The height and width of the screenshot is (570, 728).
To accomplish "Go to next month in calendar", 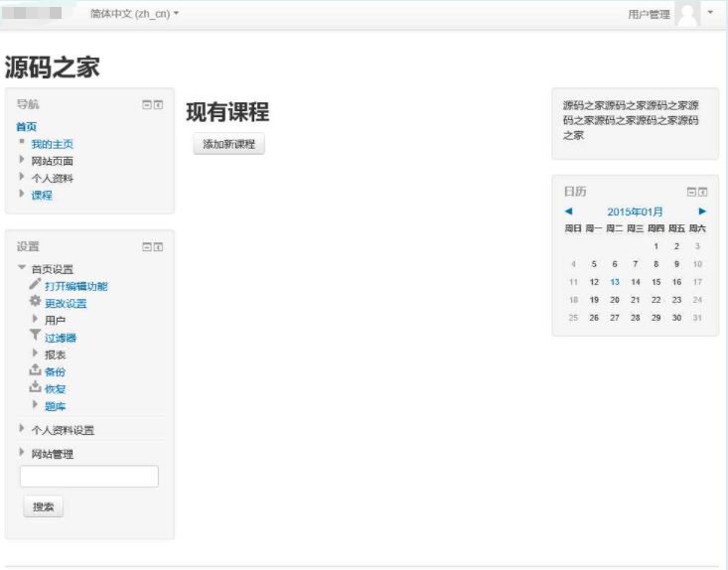I will (702, 212).
